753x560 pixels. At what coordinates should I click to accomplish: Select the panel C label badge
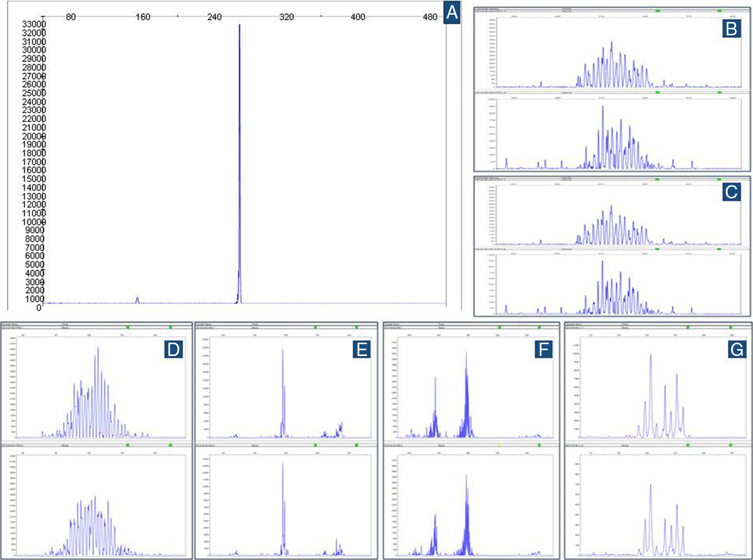click(x=731, y=192)
